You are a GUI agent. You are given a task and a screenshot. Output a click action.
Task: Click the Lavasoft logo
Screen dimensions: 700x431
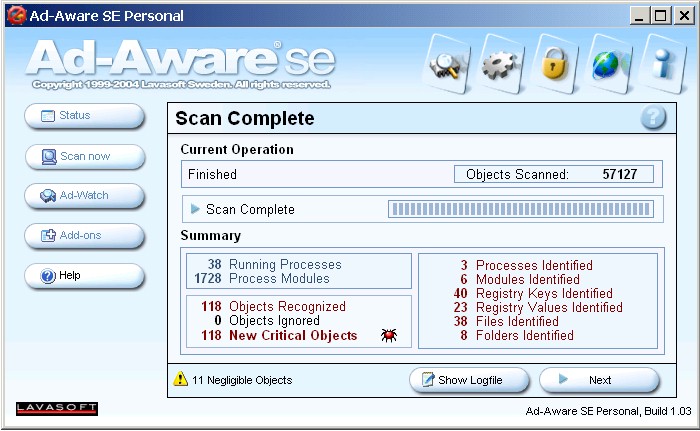point(57,408)
